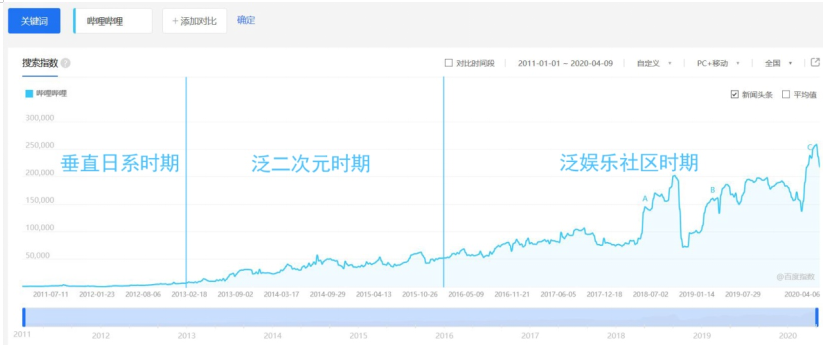Enable the 平均值 checkbox
Image resolution: width=823 pixels, height=362 pixels.
click(x=786, y=94)
